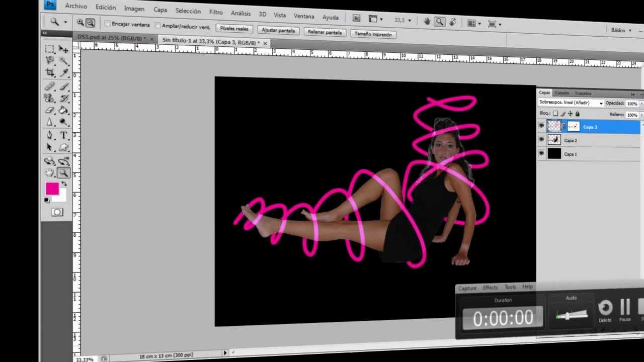
Task: Open the Filtro menu
Action: tap(215, 12)
